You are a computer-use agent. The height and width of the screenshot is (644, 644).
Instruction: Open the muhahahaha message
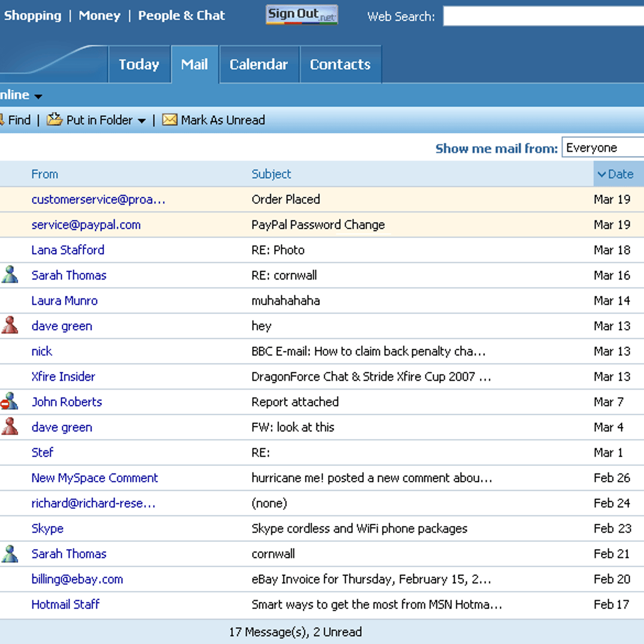(x=286, y=301)
